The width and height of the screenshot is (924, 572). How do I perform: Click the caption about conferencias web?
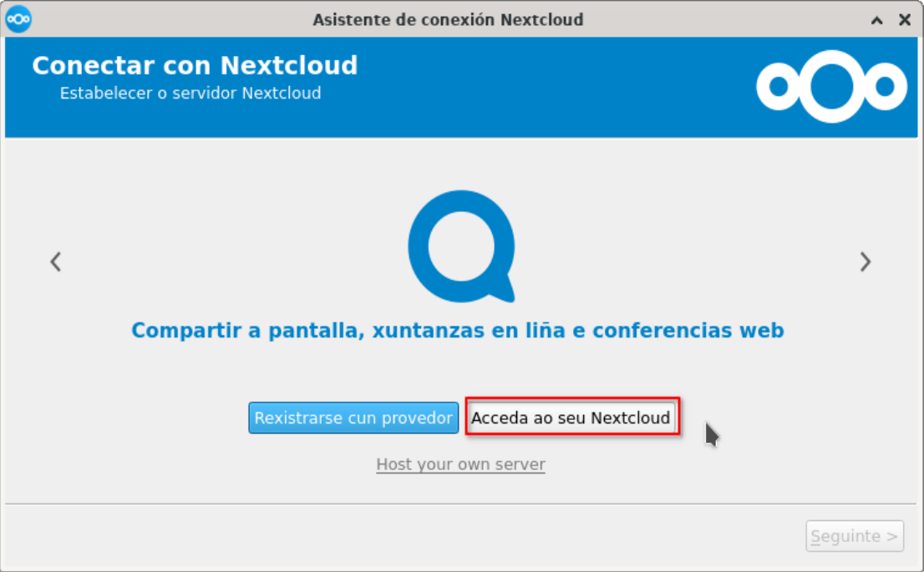pyautogui.click(x=460, y=330)
